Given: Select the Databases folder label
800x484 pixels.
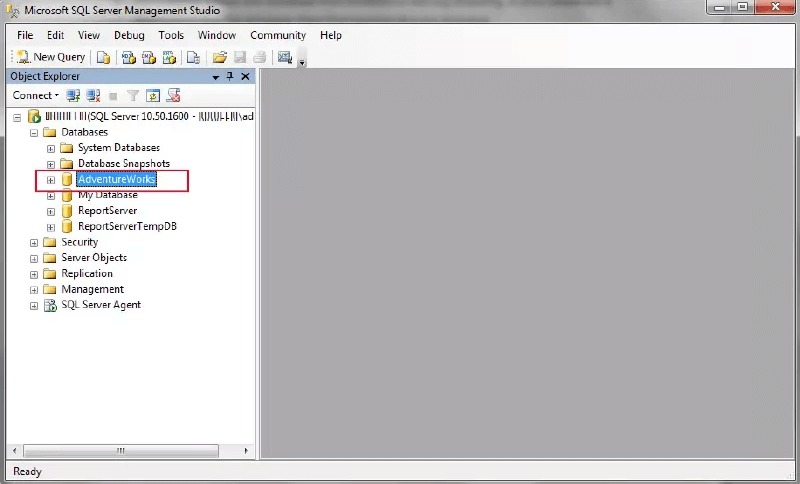Looking at the screenshot, I should pyautogui.click(x=85, y=132).
